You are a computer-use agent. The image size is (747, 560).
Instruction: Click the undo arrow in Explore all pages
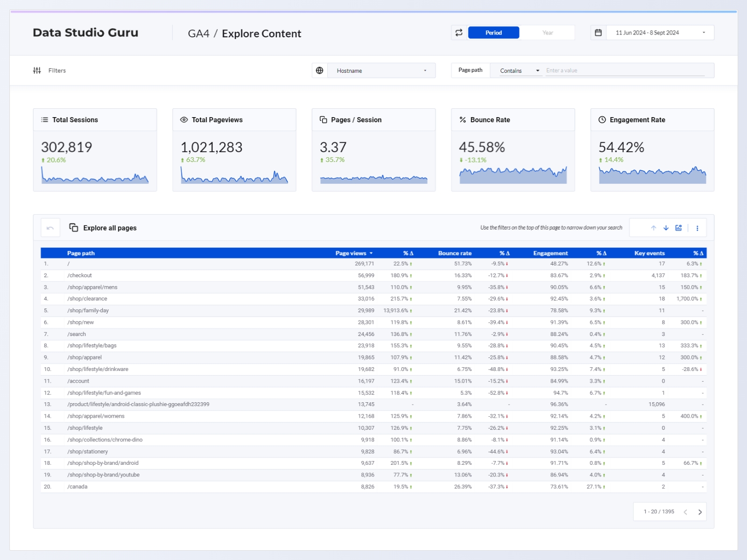click(50, 228)
